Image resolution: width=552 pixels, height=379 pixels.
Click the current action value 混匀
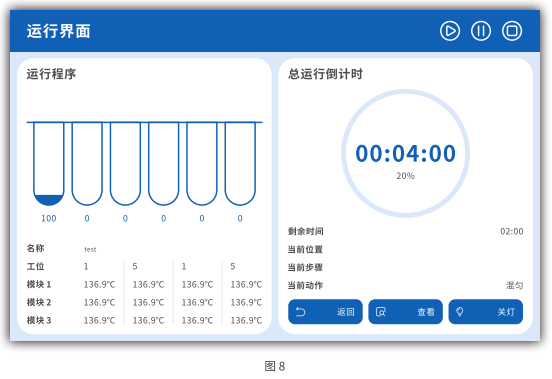click(x=514, y=285)
